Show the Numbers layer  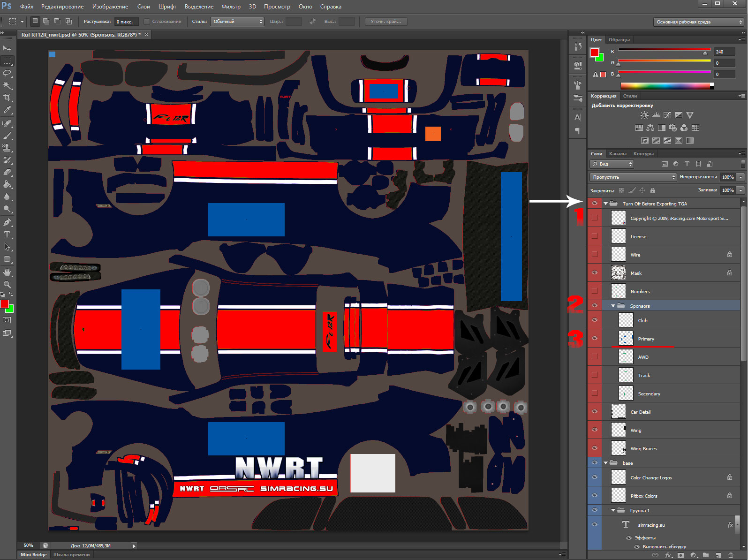(x=595, y=291)
